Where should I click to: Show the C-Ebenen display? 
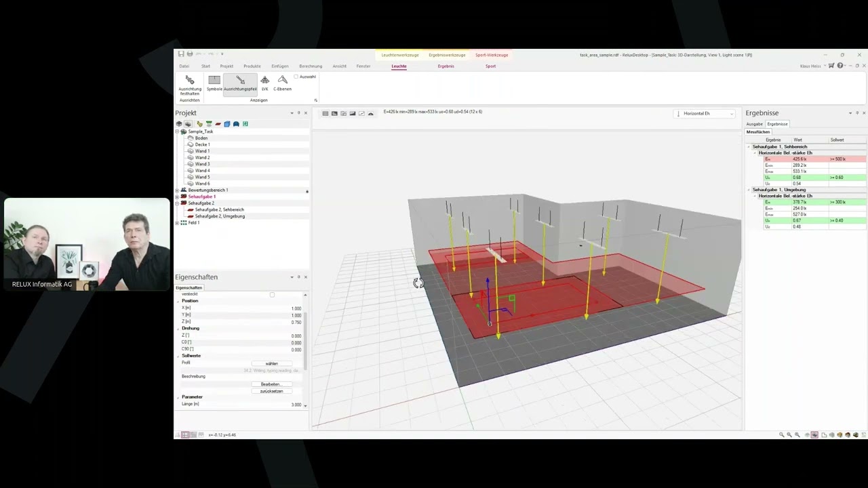tap(282, 83)
